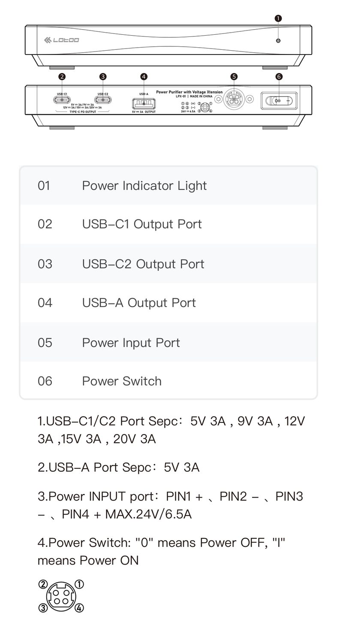337x644 pixels.
Task: Click the USB-C1 port on the rear panel
Action: pyautogui.click(x=62, y=100)
